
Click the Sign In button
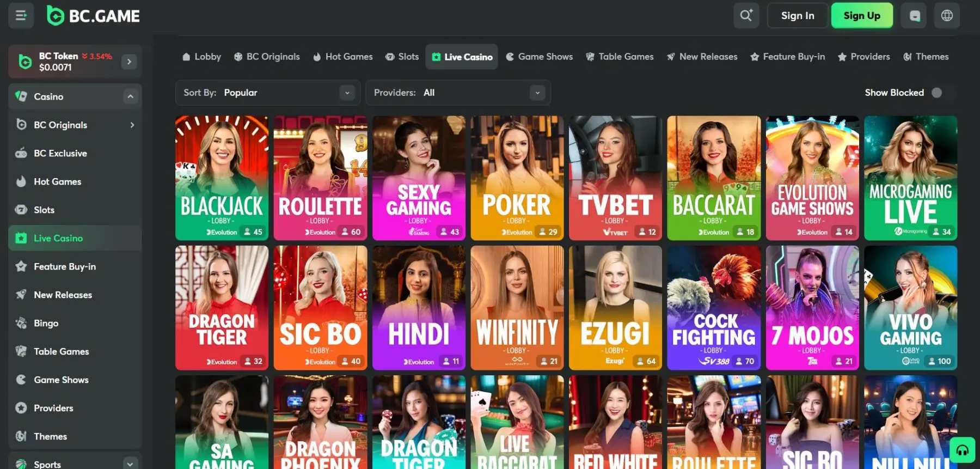797,16
